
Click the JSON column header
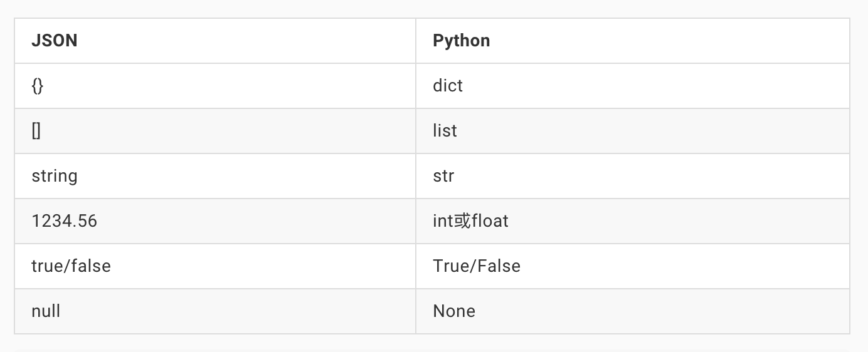point(55,41)
